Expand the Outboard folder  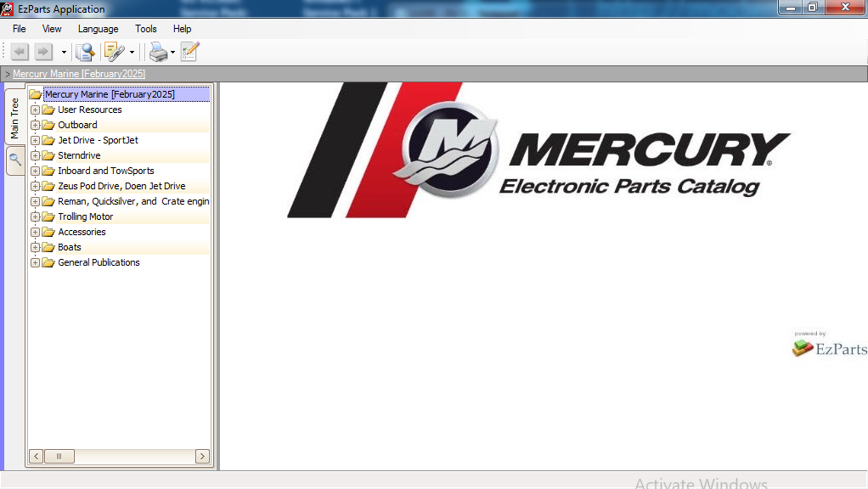click(x=35, y=125)
